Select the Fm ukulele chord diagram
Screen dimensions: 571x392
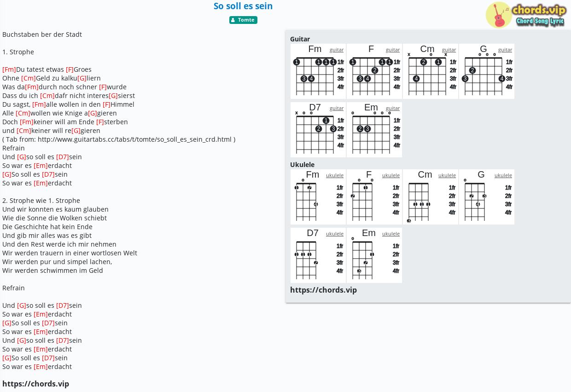(x=318, y=197)
